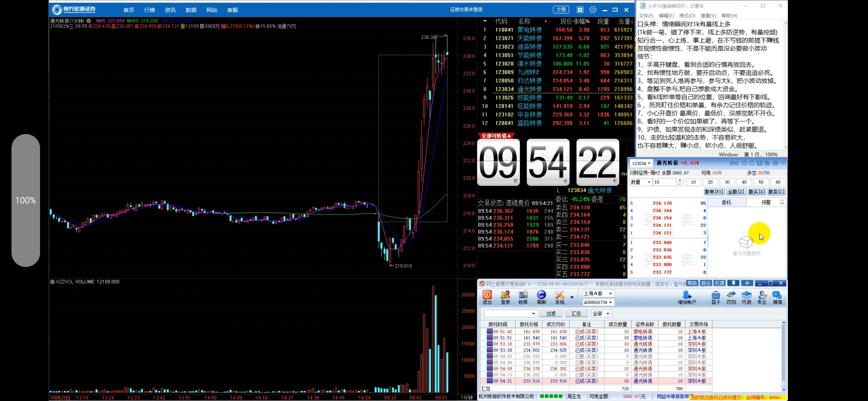
Task: Increase quantity with the plus stepper
Action: pyautogui.click(x=680, y=180)
